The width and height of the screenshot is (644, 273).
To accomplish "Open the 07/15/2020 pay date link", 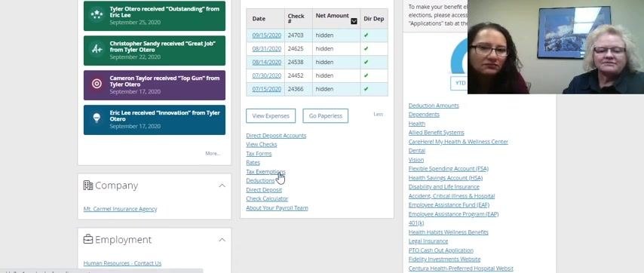I will point(266,89).
